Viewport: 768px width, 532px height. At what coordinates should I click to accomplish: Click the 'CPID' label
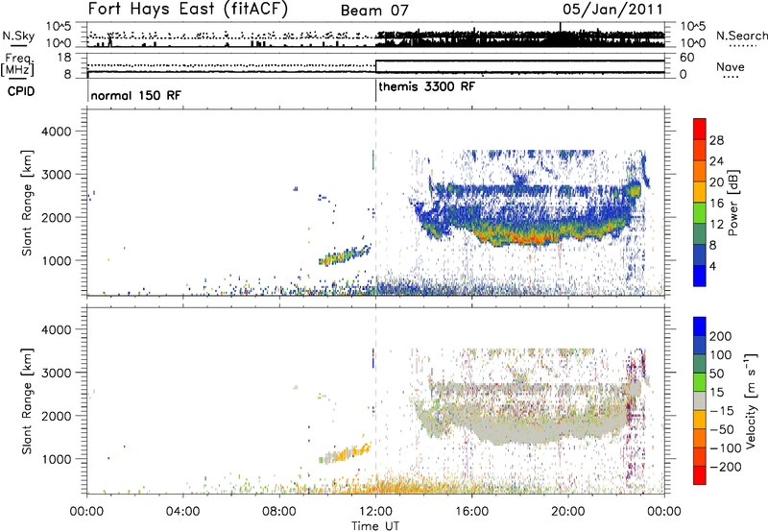(x=21, y=91)
